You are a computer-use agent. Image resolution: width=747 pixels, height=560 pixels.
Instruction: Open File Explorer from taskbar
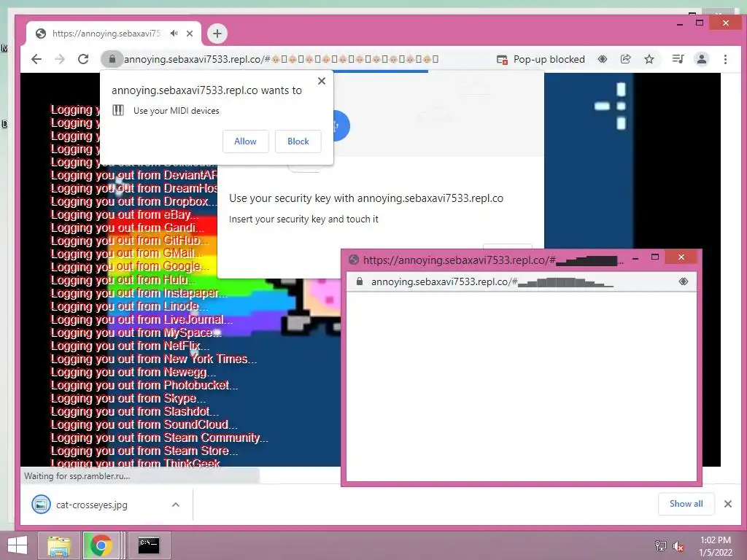pyautogui.click(x=59, y=545)
